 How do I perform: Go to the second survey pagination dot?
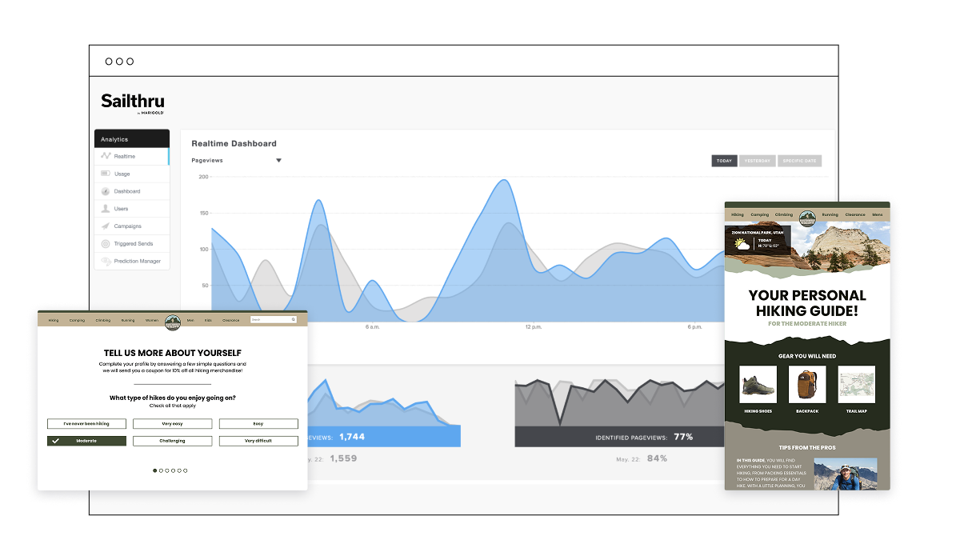pos(161,470)
